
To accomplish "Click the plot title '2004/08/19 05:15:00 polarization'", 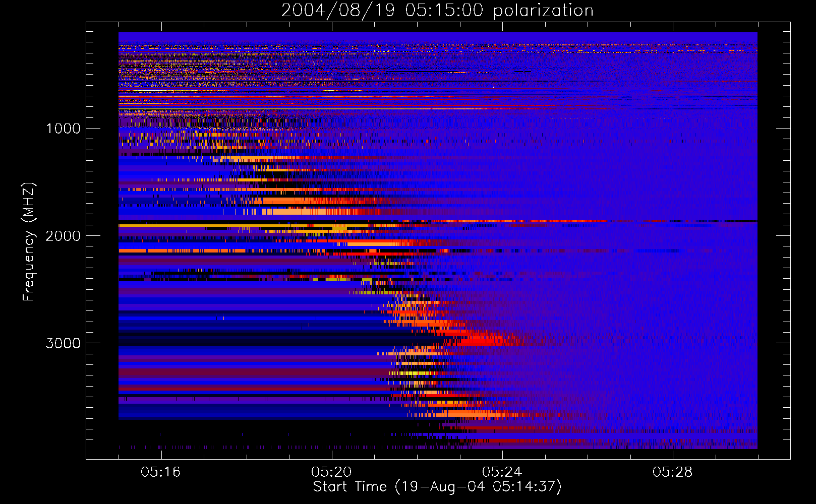I will (x=437, y=10).
